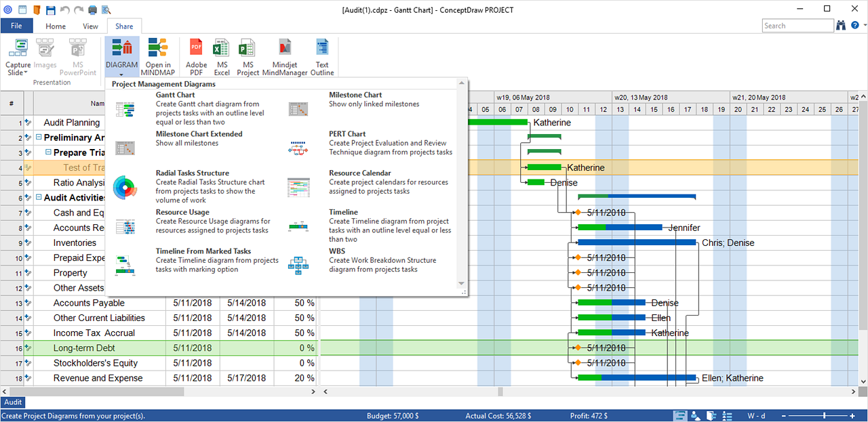
Task: Collapse the Prepare Trial task group in row 3
Action: [x=48, y=153]
